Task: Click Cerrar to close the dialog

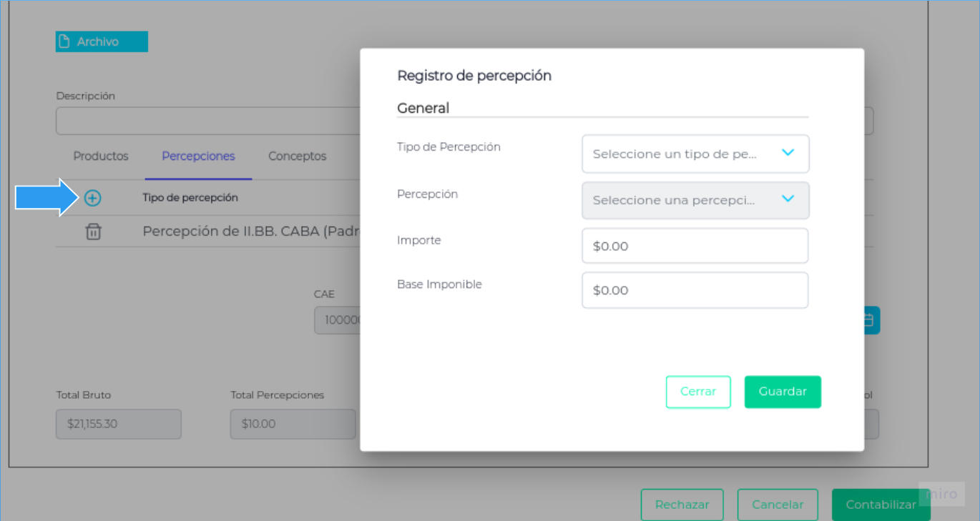Action: tap(697, 392)
